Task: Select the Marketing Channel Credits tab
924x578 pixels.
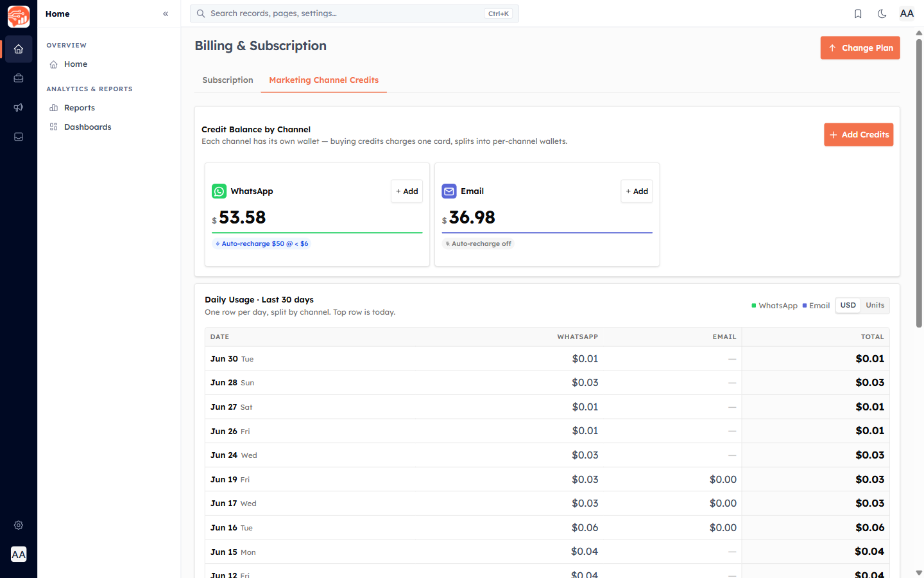Action: (x=324, y=80)
